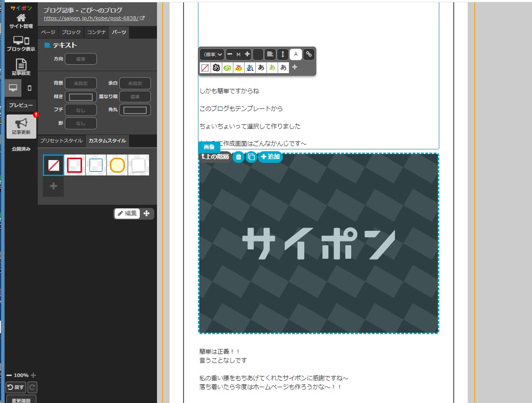
Task: Open the 方向 setting dropdown
Action: tap(81, 59)
